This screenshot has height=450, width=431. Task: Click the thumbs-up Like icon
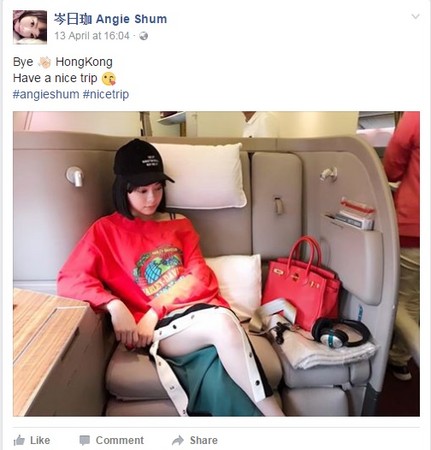click(19, 440)
